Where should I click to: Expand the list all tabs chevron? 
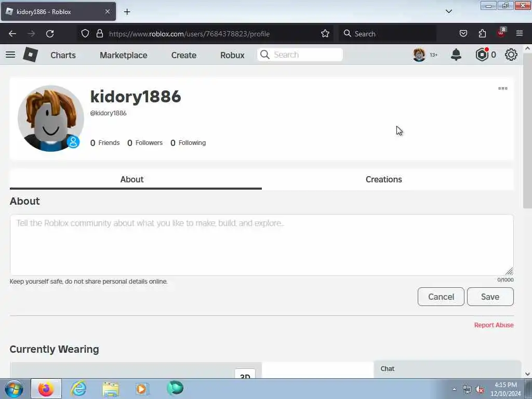point(448,11)
